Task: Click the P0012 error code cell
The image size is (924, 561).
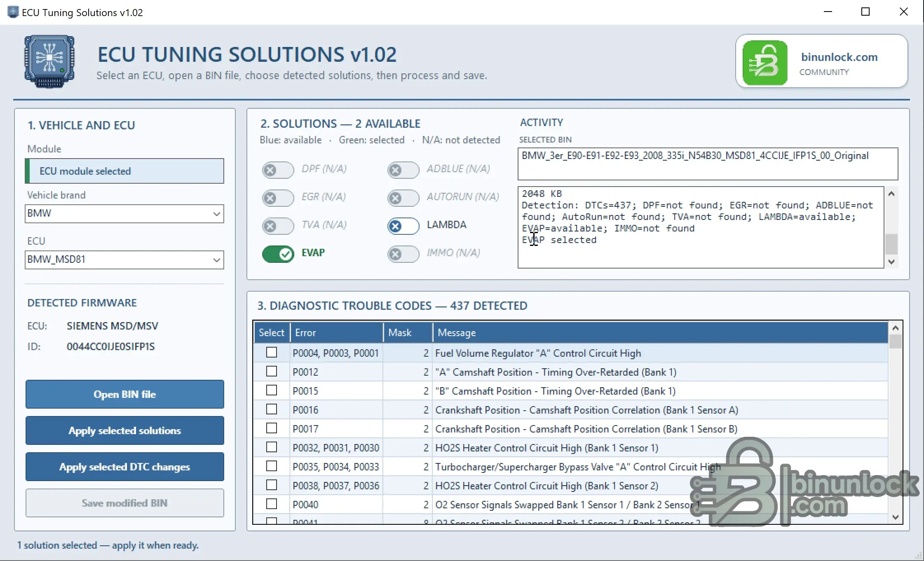Action: click(x=337, y=372)
